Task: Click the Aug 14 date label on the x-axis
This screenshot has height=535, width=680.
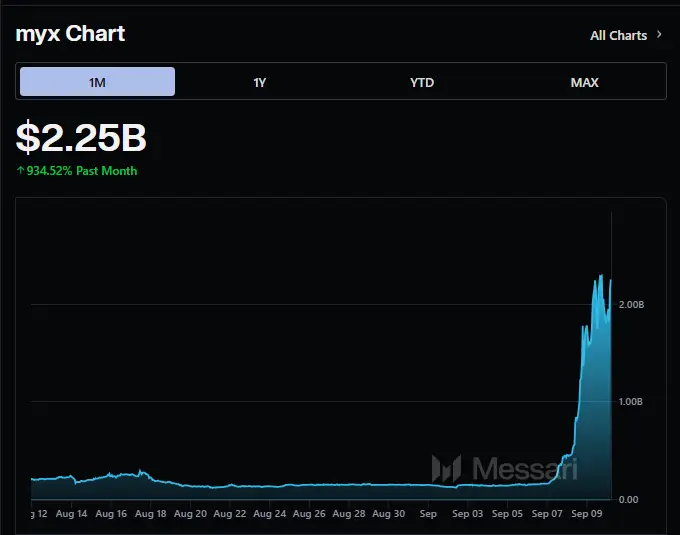Action: tap(72, 514)
